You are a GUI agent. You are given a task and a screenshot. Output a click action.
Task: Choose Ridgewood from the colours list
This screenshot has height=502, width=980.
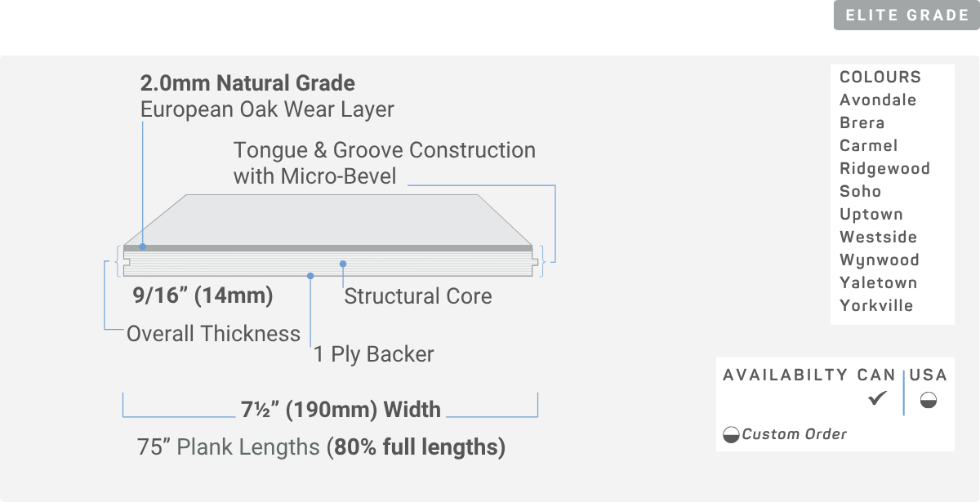tap(884, 168)
